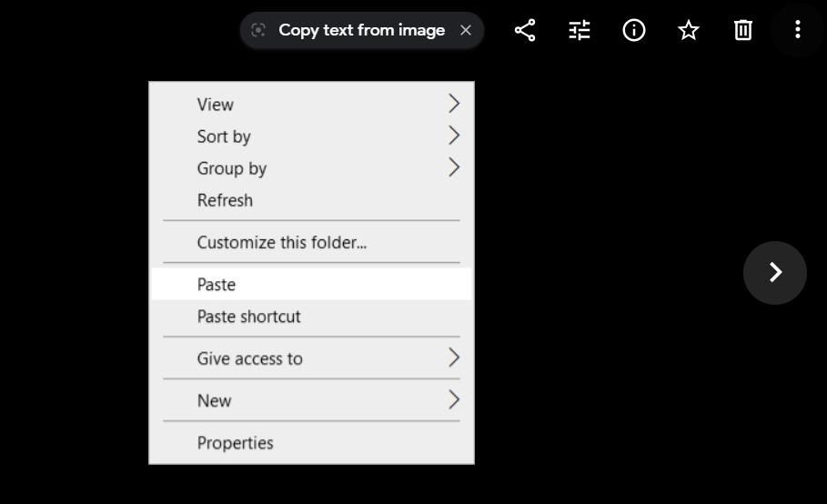Expand the View submenu arrow
The height and width of the screenshot is (504, 827).
pyautogui.click(x=454, y=105)
